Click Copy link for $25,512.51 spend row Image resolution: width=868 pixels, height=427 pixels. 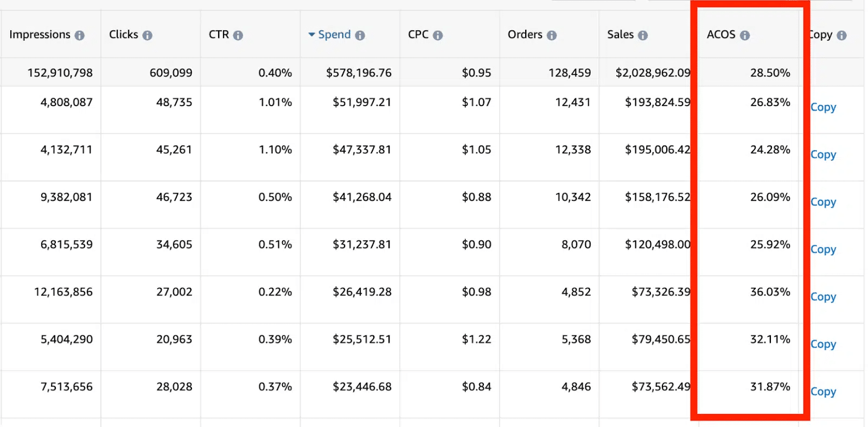823,344
